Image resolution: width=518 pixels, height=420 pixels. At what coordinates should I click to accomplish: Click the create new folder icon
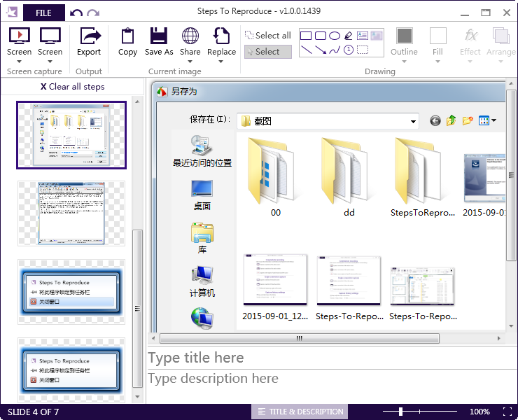point(468,120)
